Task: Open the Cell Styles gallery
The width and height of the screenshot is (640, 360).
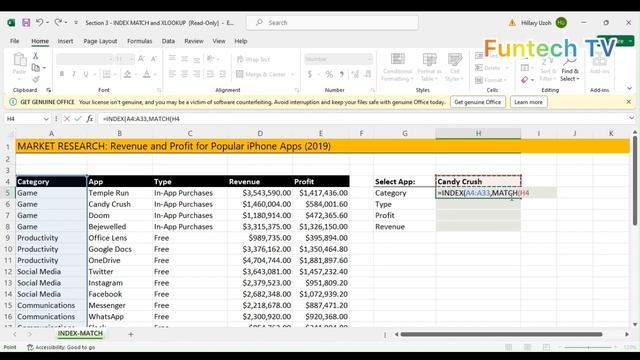Action: point(454,67)
